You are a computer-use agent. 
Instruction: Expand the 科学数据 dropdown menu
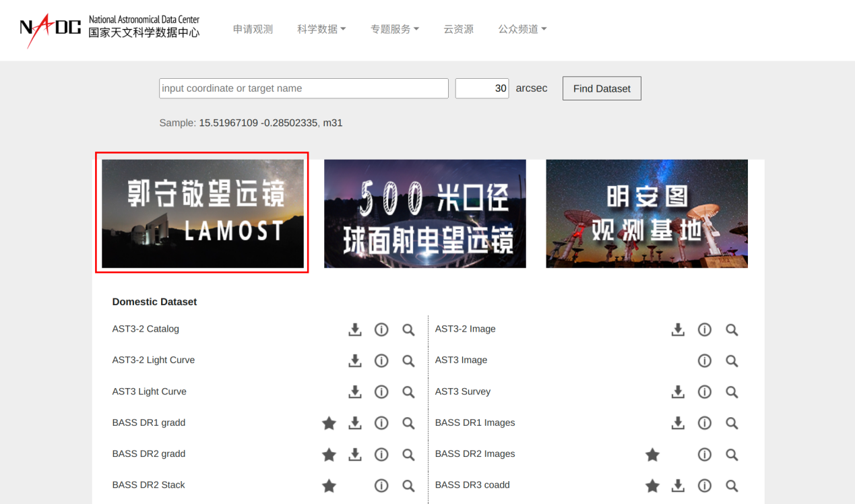click(x=321, y=29)
